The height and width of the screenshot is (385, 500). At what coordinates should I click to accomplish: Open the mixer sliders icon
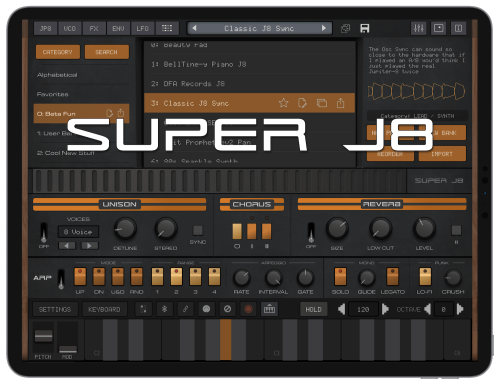point(418,28)
